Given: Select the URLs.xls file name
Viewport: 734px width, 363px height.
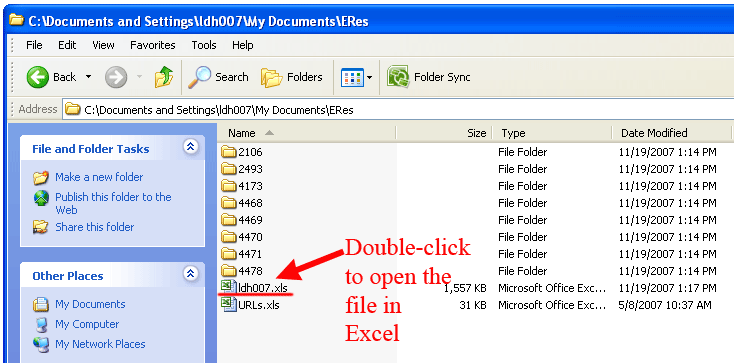Looking at the screenshot, I should pos(259,305).
